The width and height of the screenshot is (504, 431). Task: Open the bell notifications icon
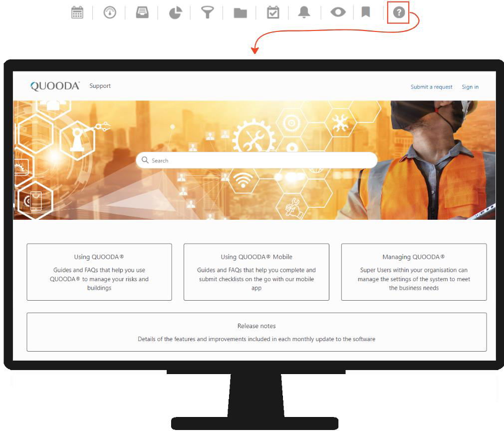click(x=304, y=12)
